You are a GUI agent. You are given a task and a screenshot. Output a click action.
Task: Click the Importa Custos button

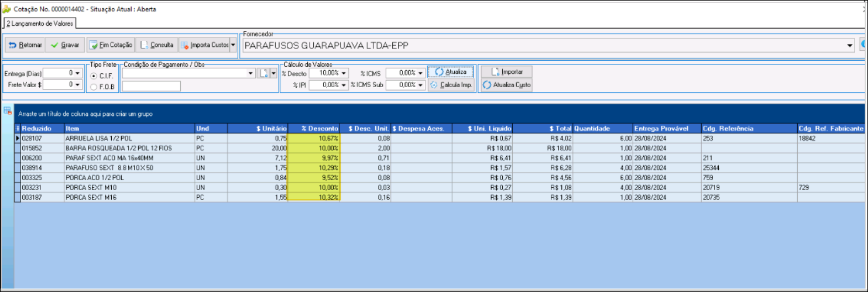[204, 44]
